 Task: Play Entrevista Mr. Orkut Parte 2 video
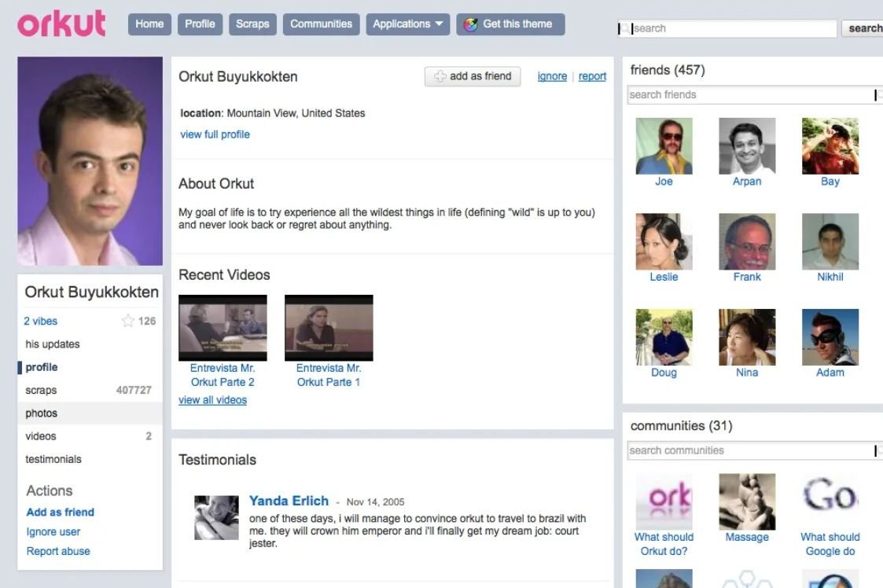(223, 328)
